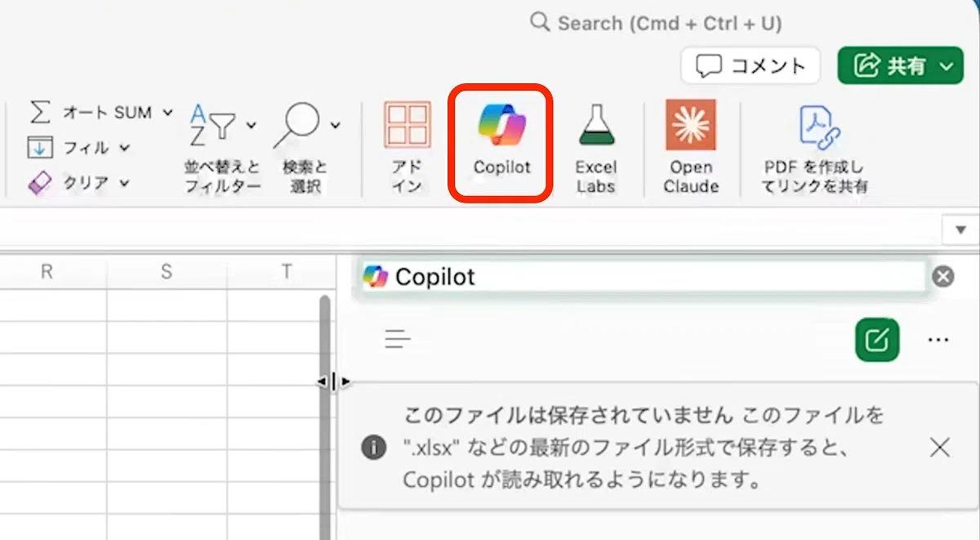Open Copilot pane more options ellipsis
Viewport: 980px width, 540px height.
click(x=938, y=340)
